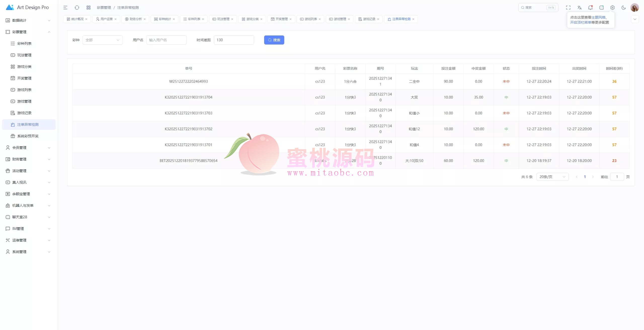Collapse sidebar with the menu icon

tap(65, 8)
